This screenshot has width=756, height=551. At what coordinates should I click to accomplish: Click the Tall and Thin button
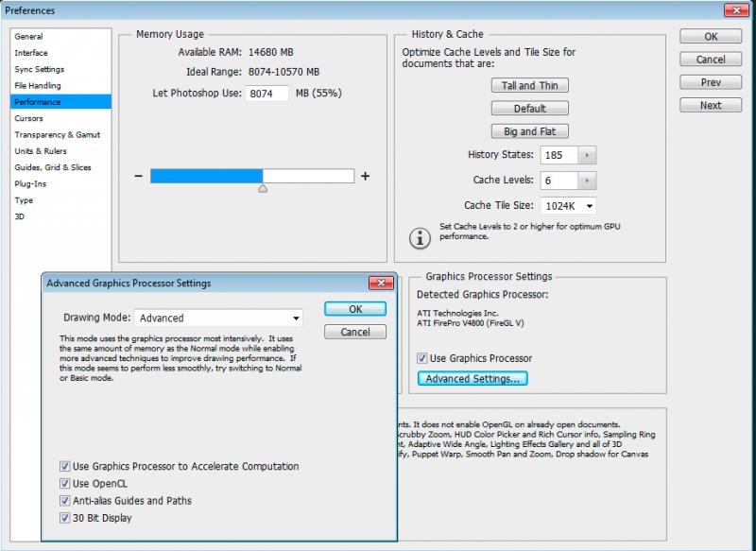coord(529,85)
